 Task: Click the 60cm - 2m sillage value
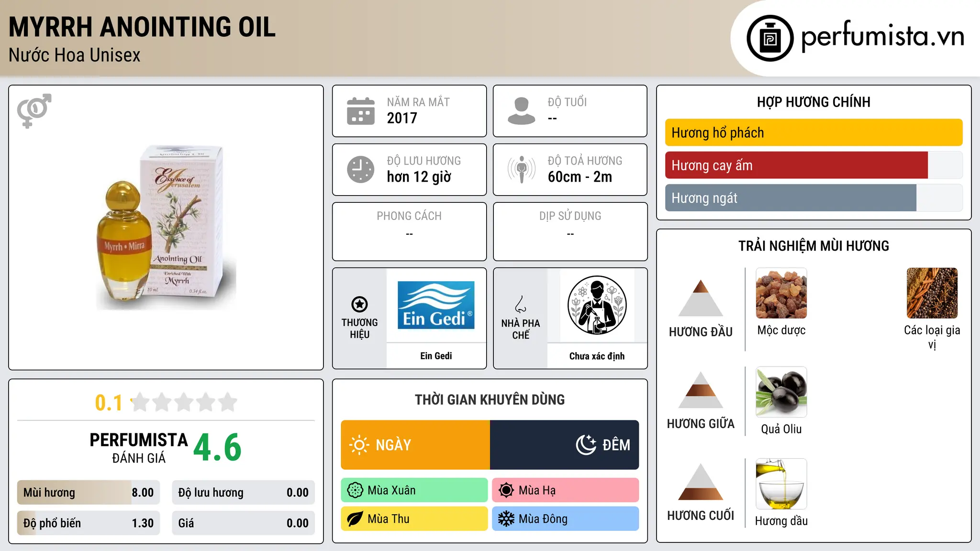point(580,177)
